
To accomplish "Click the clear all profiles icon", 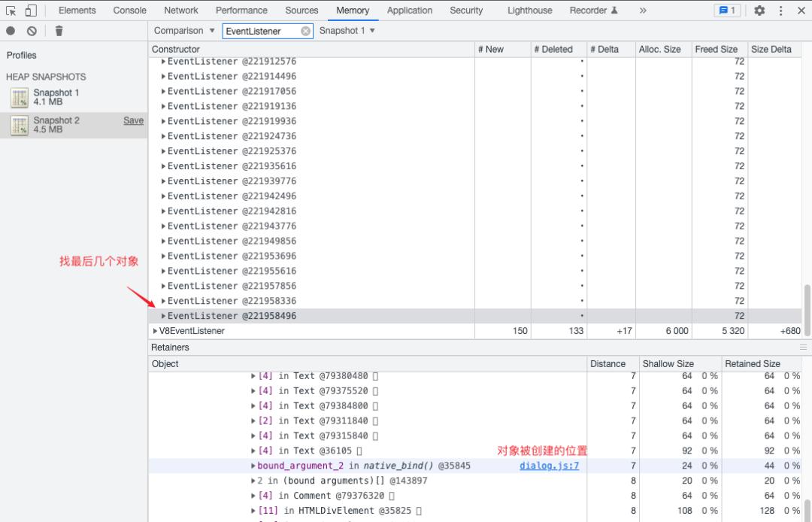I will point(32,31).
